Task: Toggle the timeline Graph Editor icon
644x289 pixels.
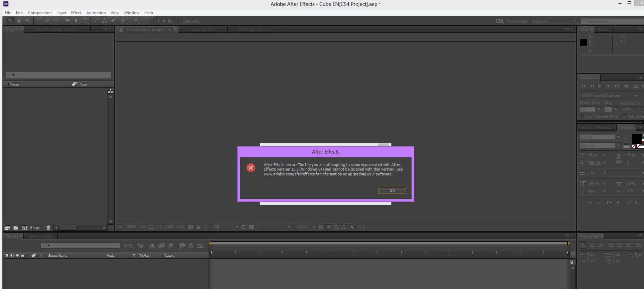Action: [201, 246]
